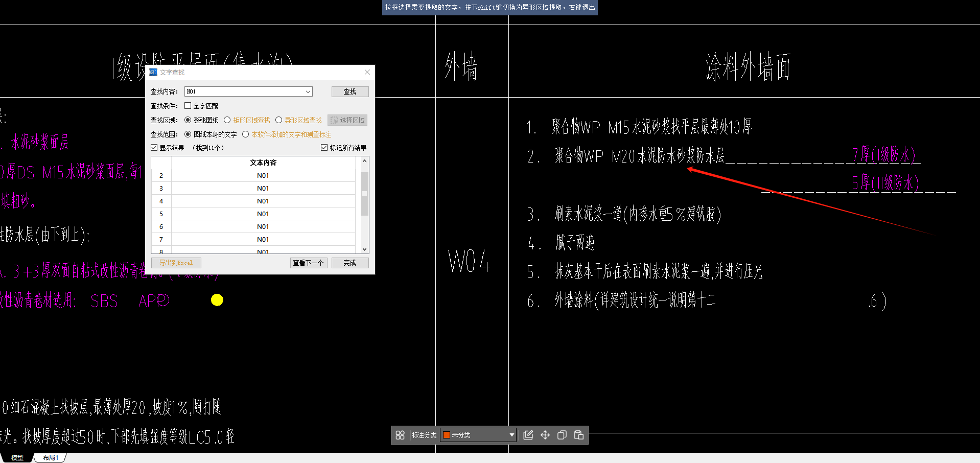The width and height of the screenshot is (980, 463).
Task: Select the 矩形区域查找 radio option
Action: point(227,120)
